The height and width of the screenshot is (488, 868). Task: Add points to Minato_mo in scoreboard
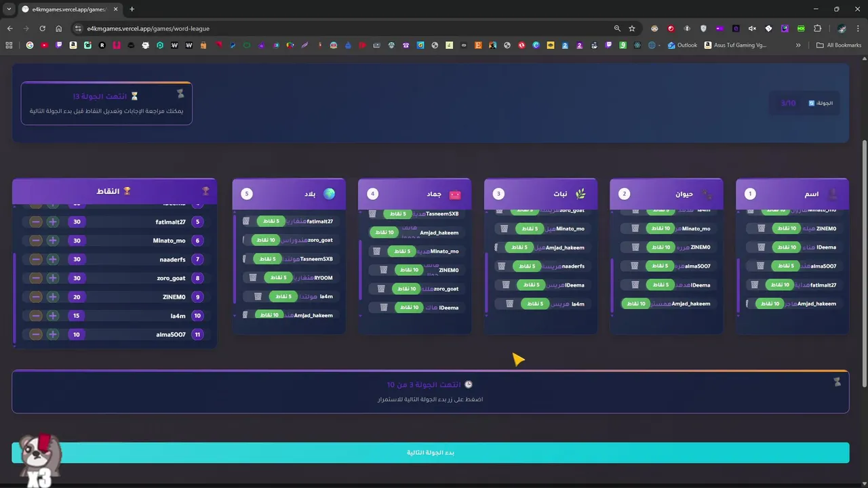click(x=53, y=241)
